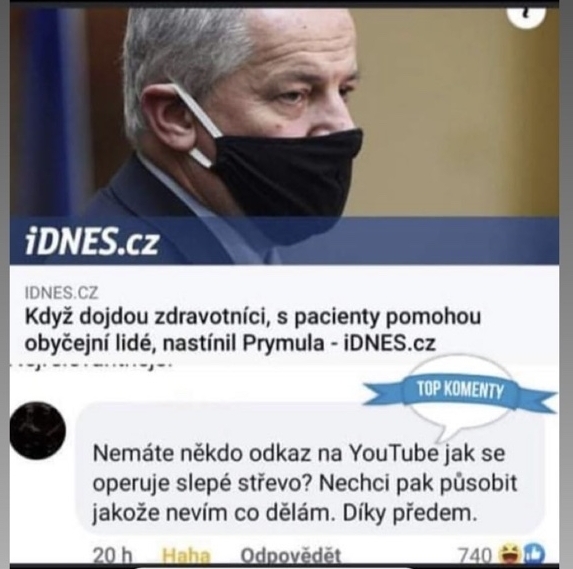573x569 pixels.
Task: Select the last comment line 'Díky předem'
Action: tap(410, 513)
